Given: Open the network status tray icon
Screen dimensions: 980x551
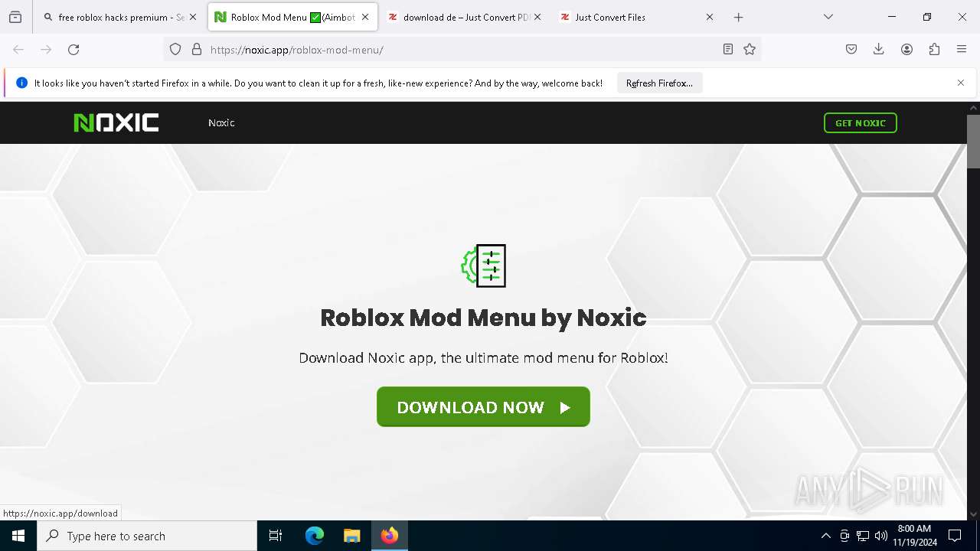Looking at the screenshot, I should [x=863, y=536].
